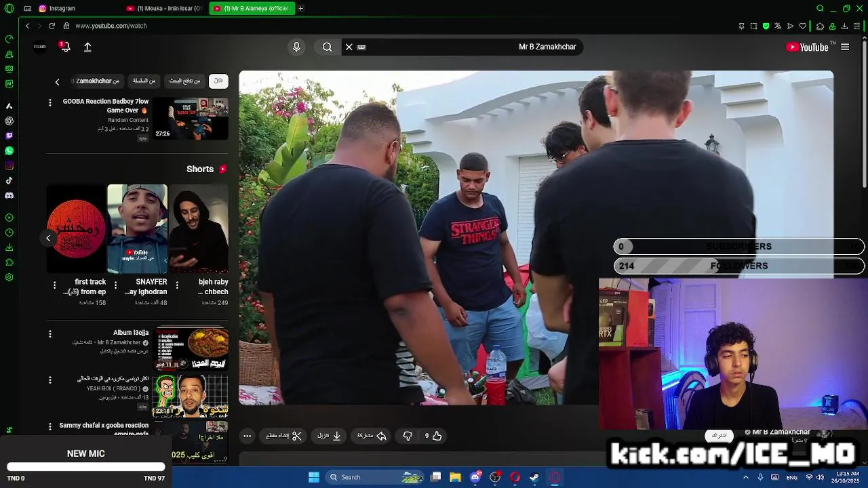Screen dimensions: 868x488
Task: Open more actions three-dots under the video
Action: [x=248, y=436]
